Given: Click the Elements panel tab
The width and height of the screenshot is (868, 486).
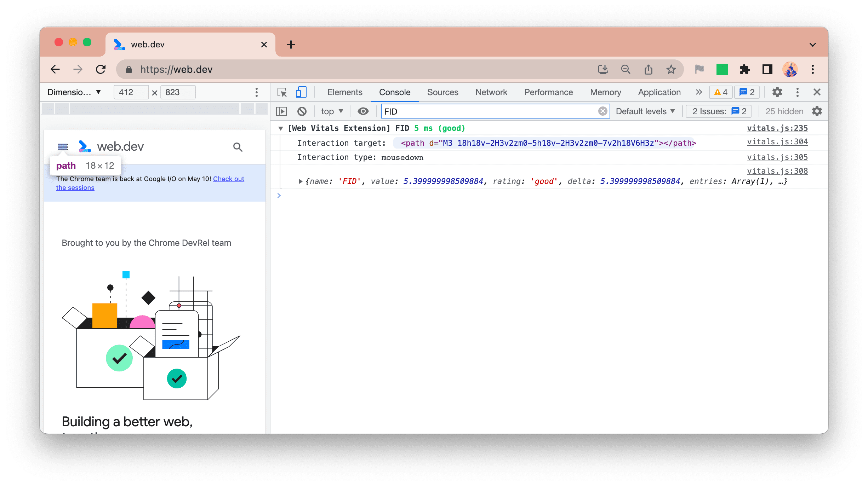Looking at the screenshot, I should (344, 92).
